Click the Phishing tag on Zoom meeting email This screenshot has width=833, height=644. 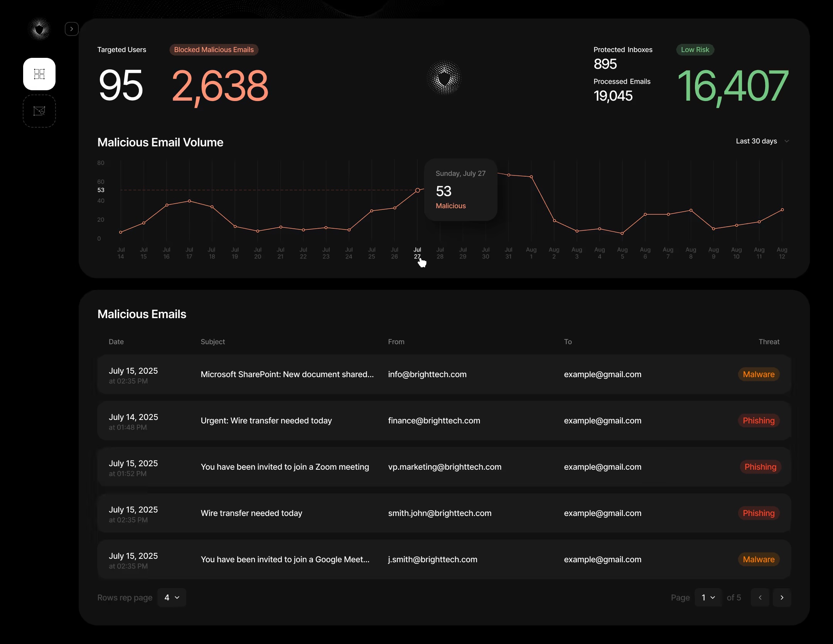[x=760, y=467]
